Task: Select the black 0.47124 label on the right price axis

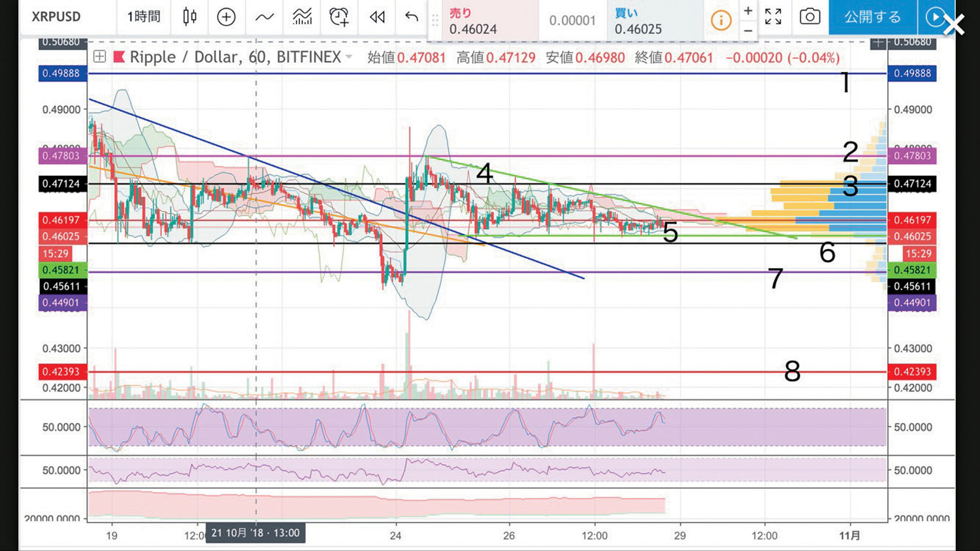Action: tap(912, 184)
